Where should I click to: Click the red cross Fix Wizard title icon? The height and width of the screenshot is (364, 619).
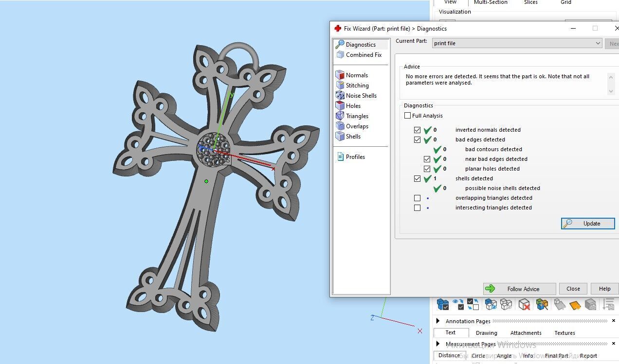click(x=338, y=29)
